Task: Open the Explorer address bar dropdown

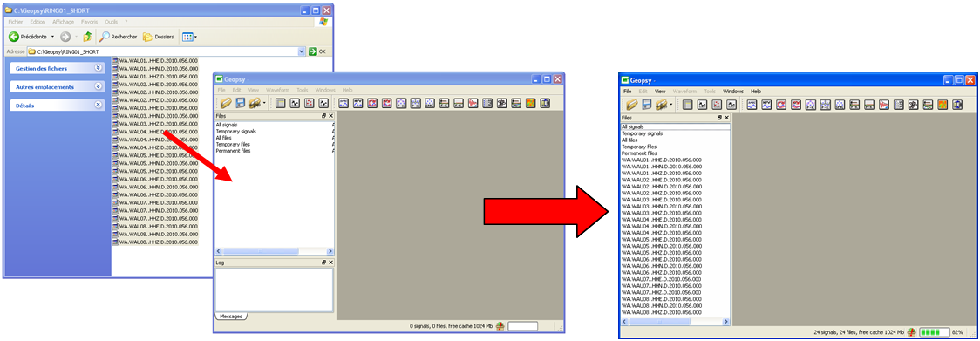Action: [x=302, y=51]
